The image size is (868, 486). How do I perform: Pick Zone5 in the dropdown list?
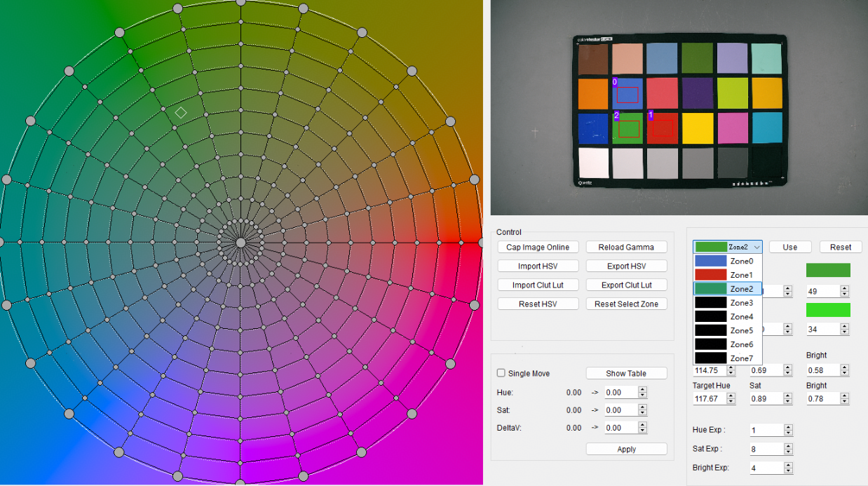pos(728,330)
